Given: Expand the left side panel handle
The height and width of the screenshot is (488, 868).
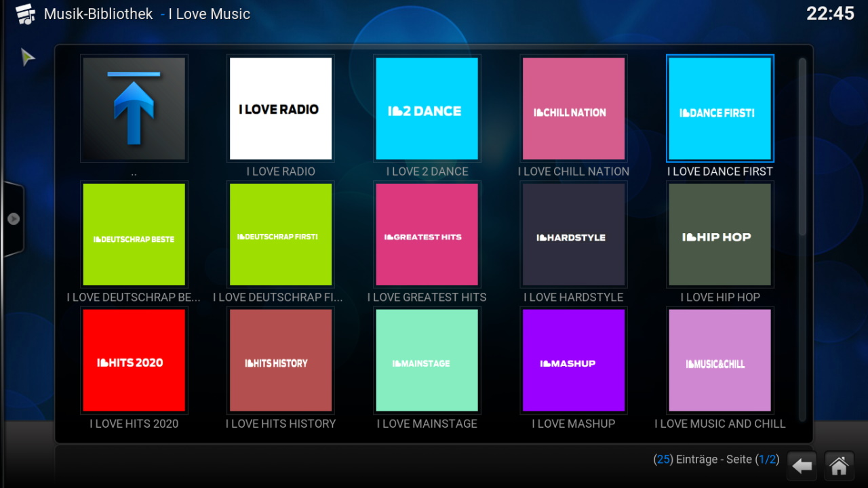Looking at the screenshot, I should 13,219.
